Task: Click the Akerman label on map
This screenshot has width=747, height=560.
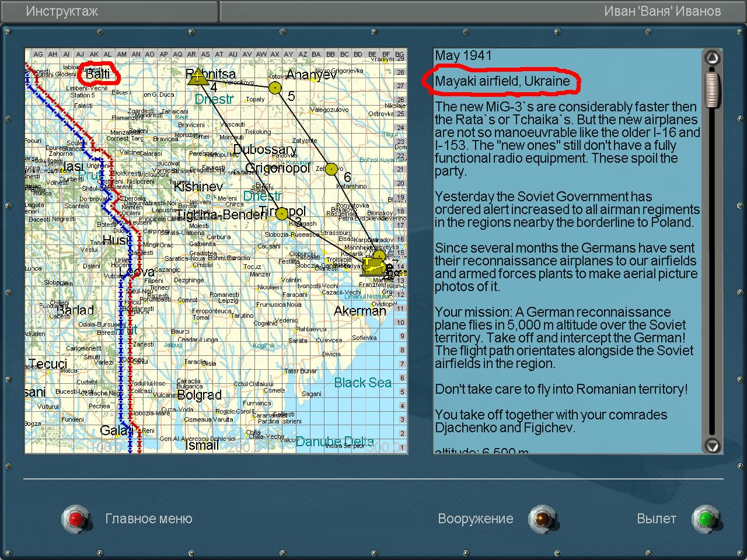Action: click(x=360, y=311)
